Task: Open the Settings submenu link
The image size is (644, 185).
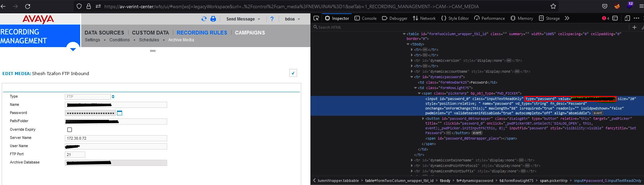Action: [92, 40]
